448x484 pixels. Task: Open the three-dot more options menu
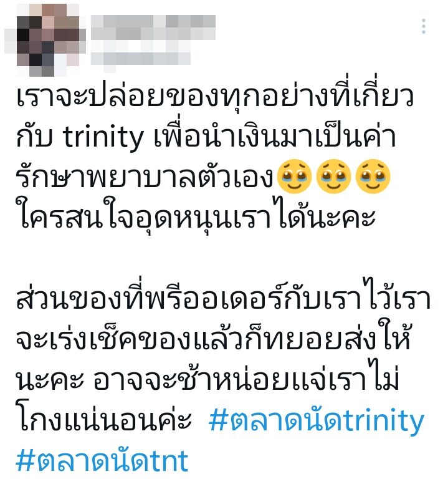point(424,26)
